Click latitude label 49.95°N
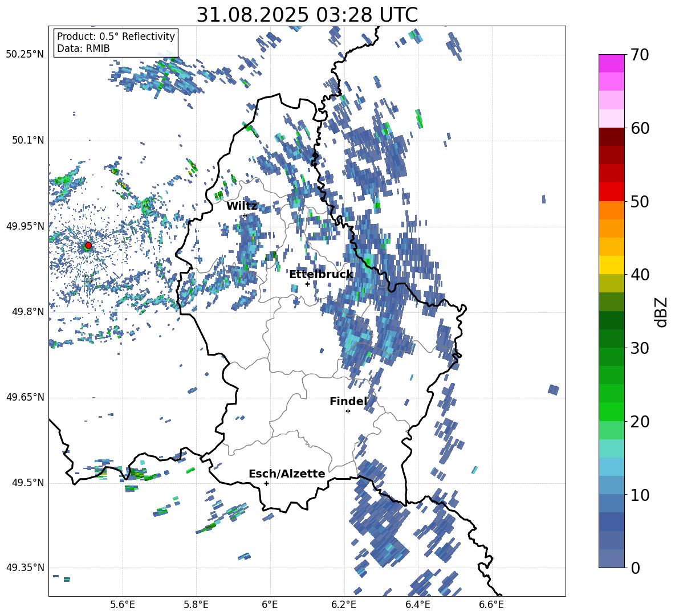Image resolution: width=675 pixels, height=616 pixels. (x=25, y=226)
